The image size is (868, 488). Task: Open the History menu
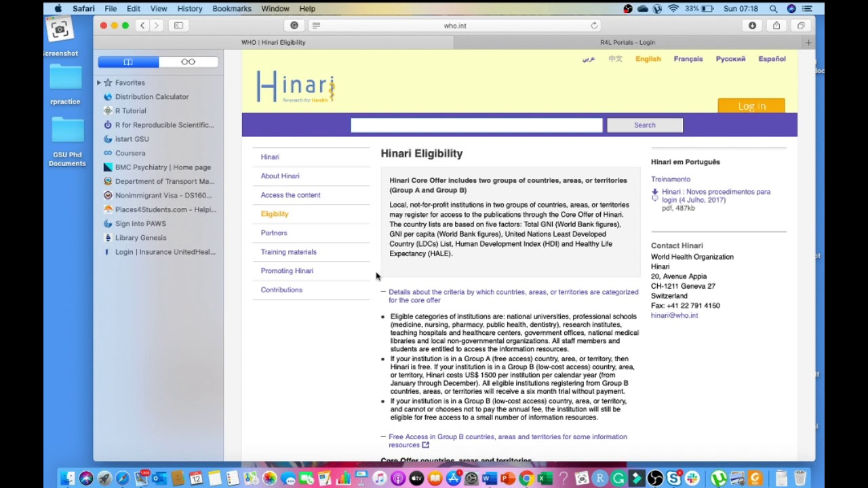click(x=190, y=9)
